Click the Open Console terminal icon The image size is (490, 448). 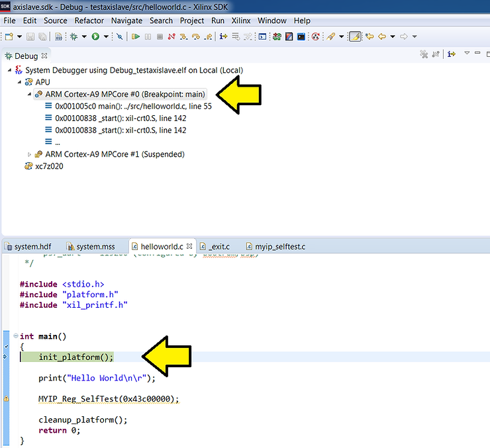262,36
